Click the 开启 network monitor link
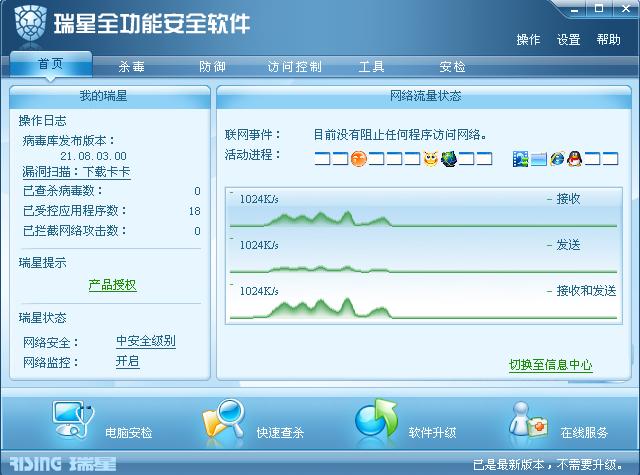This screenshot has width=640, height=475. coord(127,361)
